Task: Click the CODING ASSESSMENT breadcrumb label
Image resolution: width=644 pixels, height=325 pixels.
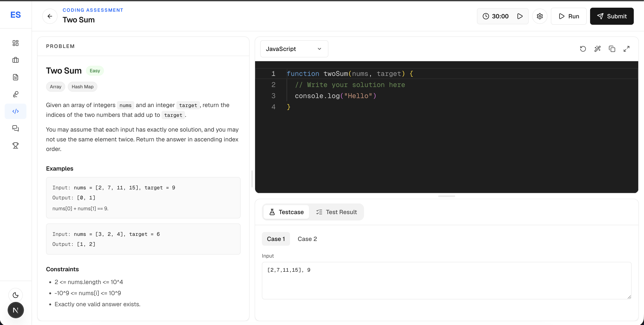Action: [93, 10]
